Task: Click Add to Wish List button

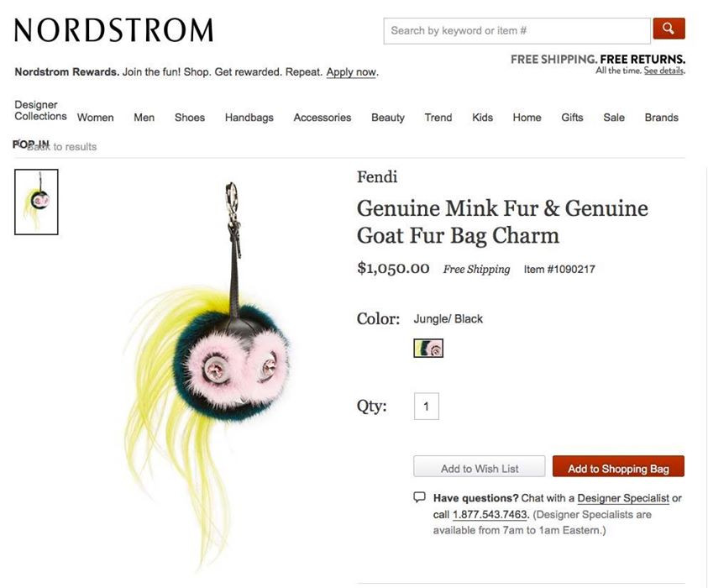Action: point(480,467)
